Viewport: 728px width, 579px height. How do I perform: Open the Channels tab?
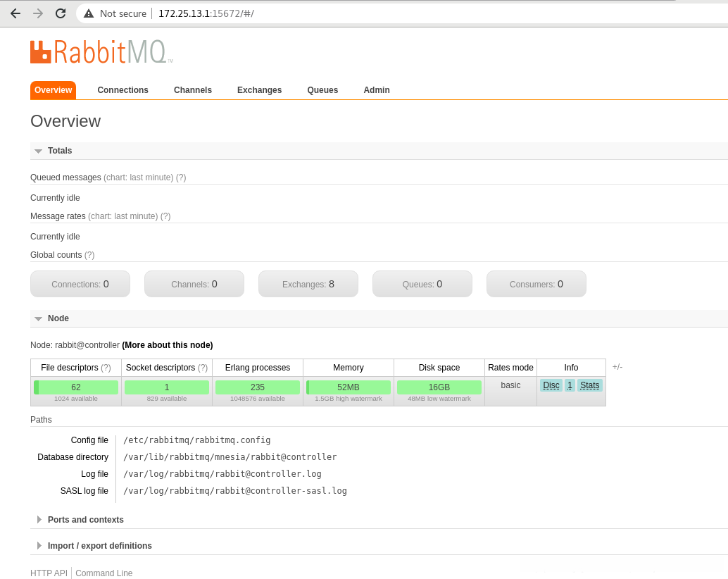(193, 90)
